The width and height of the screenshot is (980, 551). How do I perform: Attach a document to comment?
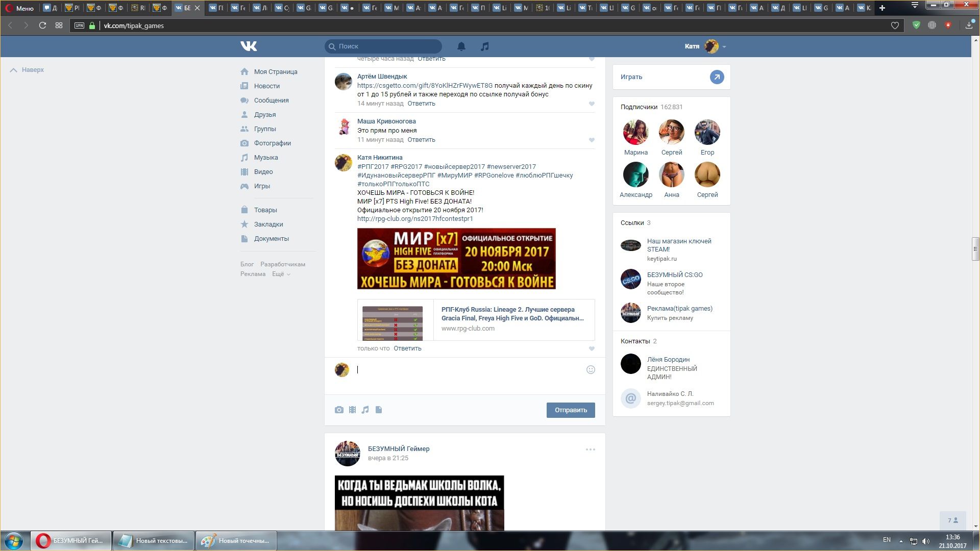[x=379, y=410]
